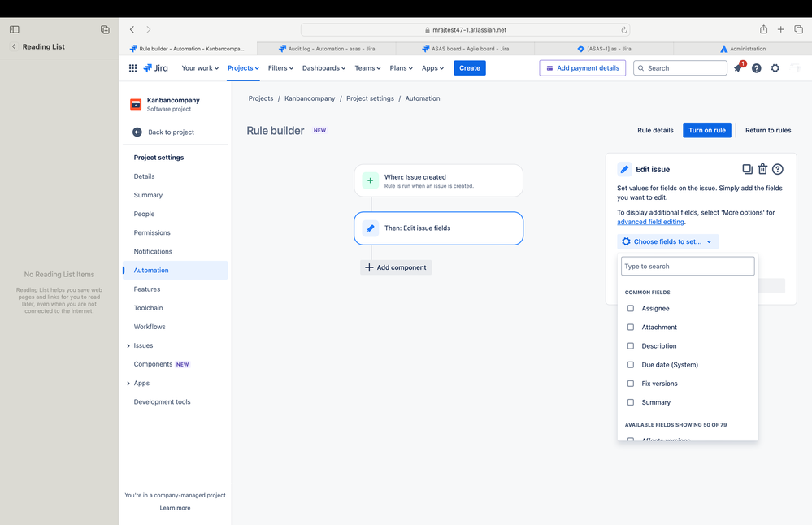Viewport: 812px width, 525px height.
Task: Check the Assignee field
Action: 630,308
